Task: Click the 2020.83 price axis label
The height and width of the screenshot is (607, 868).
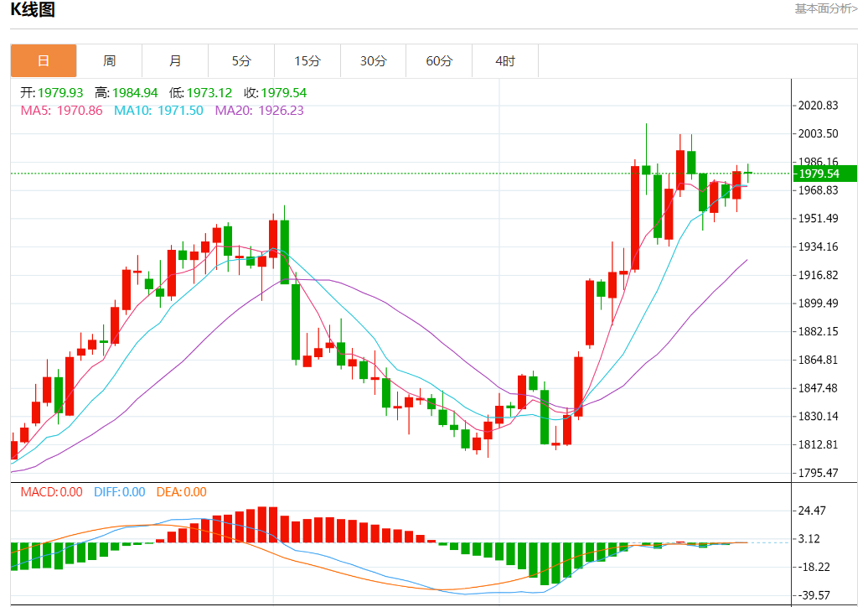Action: (x=819, y=106)
